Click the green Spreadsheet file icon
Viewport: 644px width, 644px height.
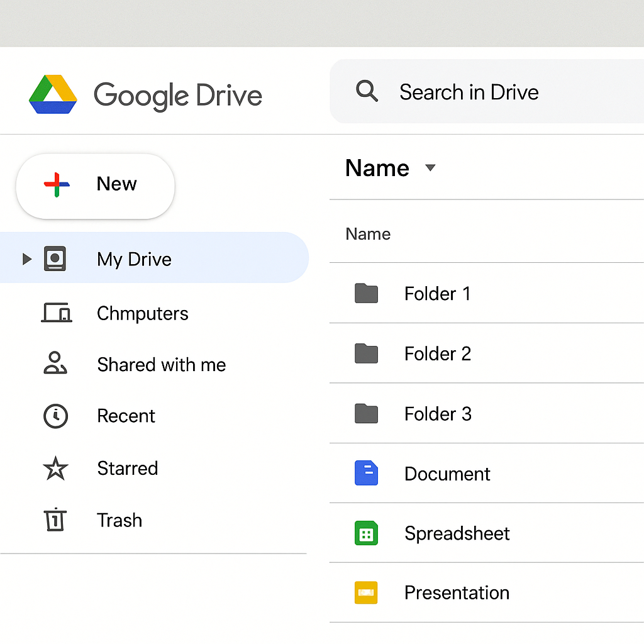point(367,533)
